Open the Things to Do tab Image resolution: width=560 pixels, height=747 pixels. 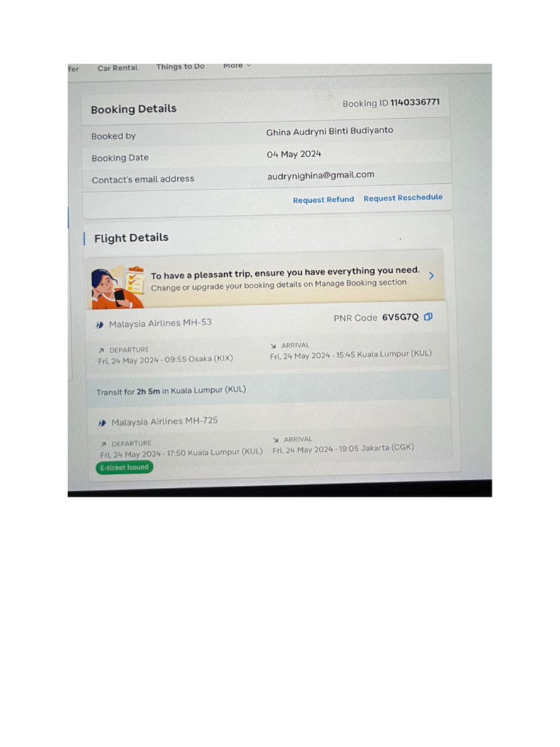pos(181,66)
